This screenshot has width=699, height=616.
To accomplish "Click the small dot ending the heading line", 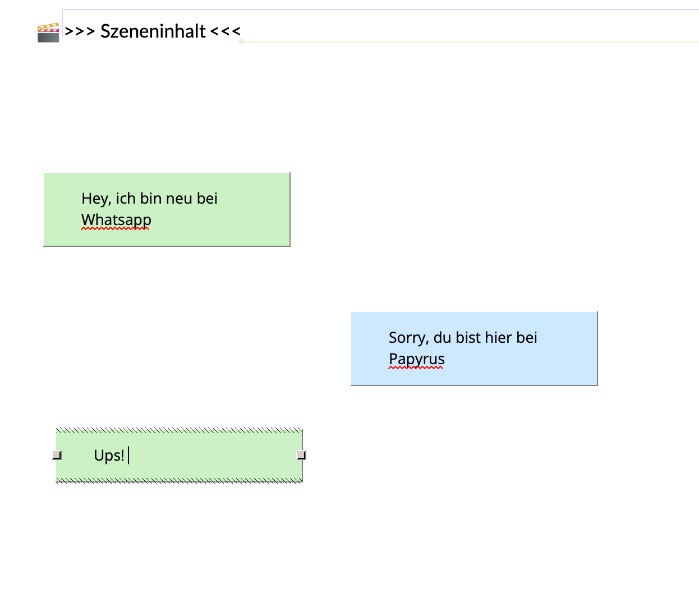I will (241, 42).
